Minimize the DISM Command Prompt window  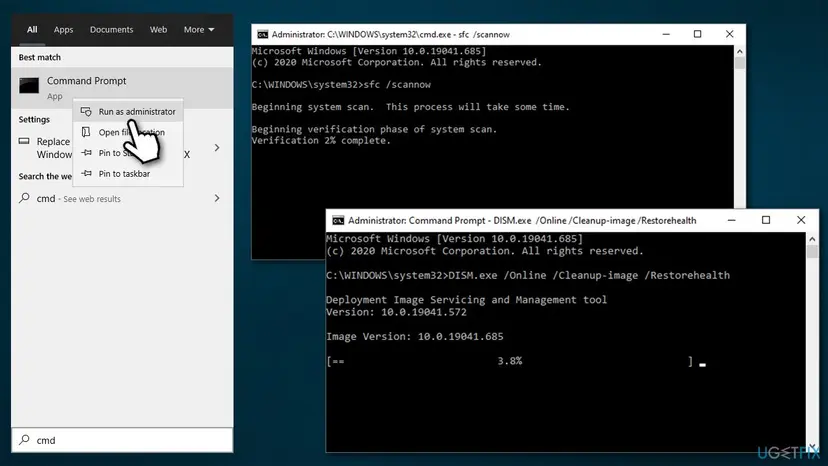pos(732,220)
